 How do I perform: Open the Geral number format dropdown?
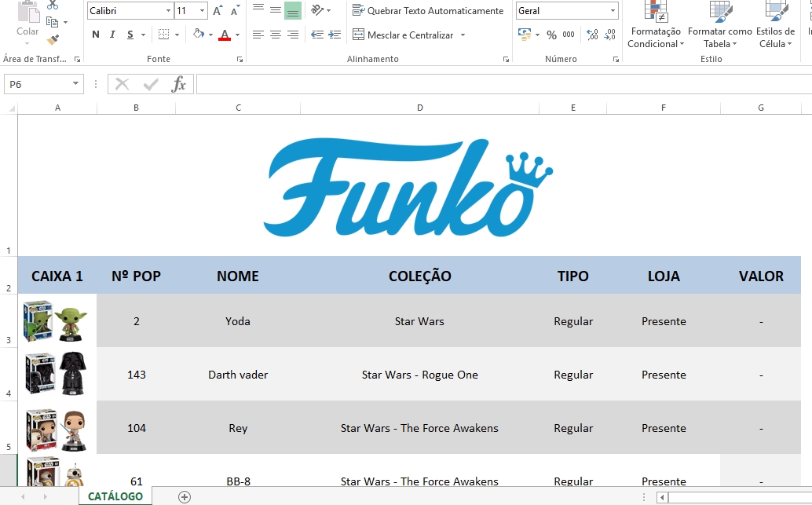(613, 11)
